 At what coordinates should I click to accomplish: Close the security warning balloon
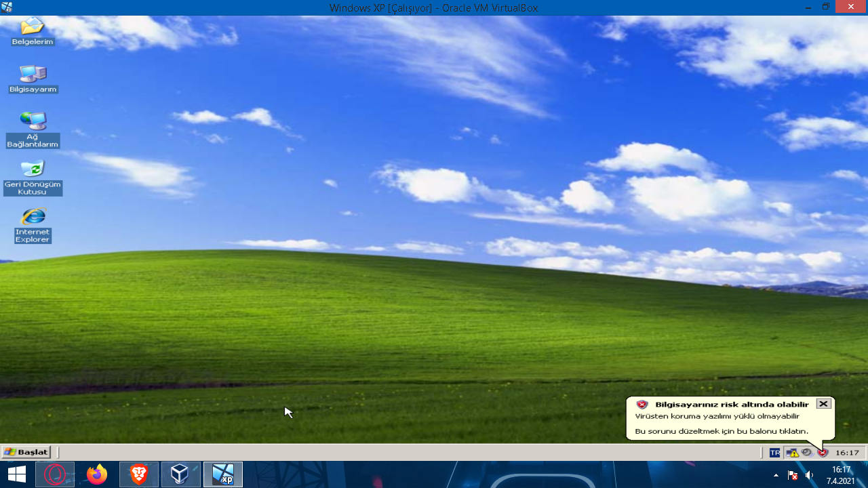tap(823, 404)
